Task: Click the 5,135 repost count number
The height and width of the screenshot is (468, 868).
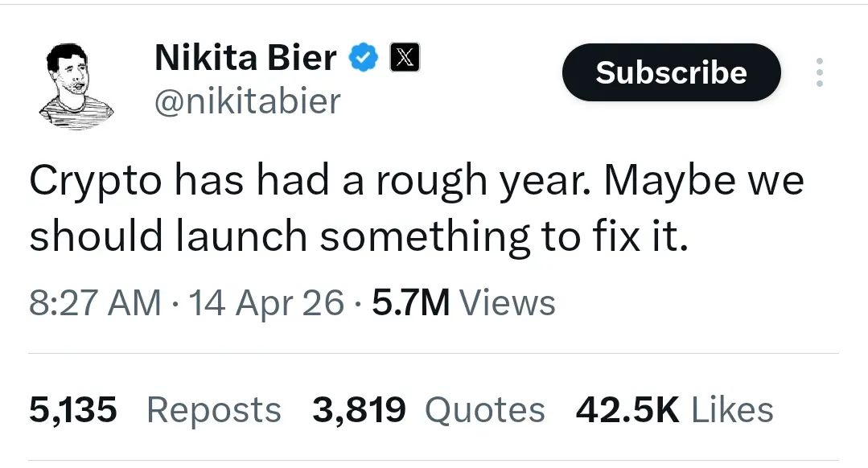Action: (x=73, y=410)
